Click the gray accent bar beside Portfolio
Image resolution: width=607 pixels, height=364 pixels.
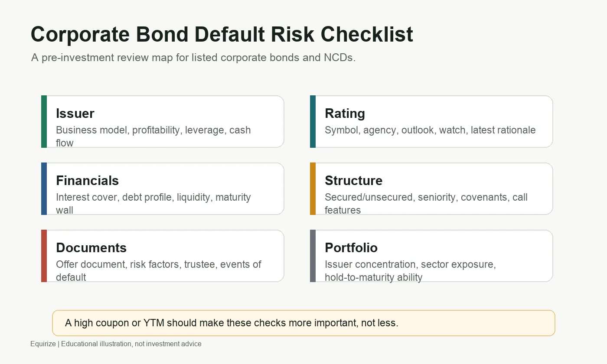[x=313, y=256]
